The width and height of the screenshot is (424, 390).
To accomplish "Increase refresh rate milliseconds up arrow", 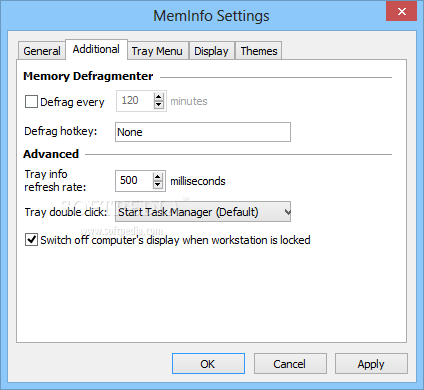I will [x=158, y=177].
